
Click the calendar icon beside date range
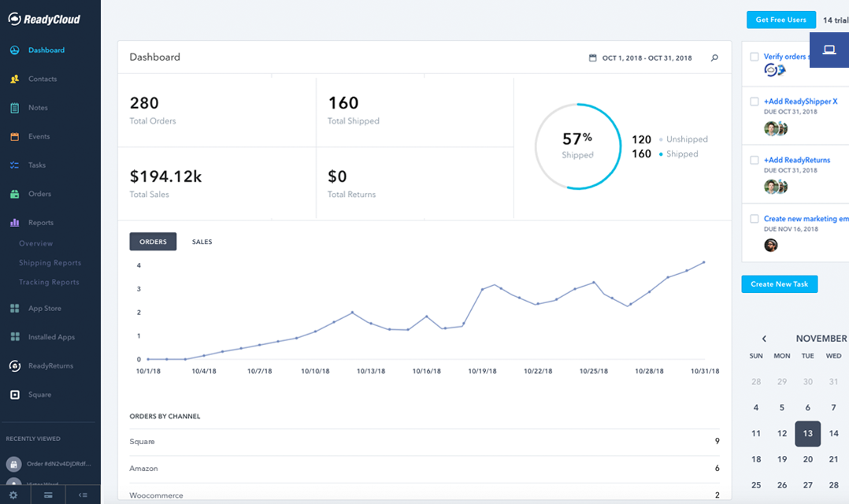pos(592,58)
